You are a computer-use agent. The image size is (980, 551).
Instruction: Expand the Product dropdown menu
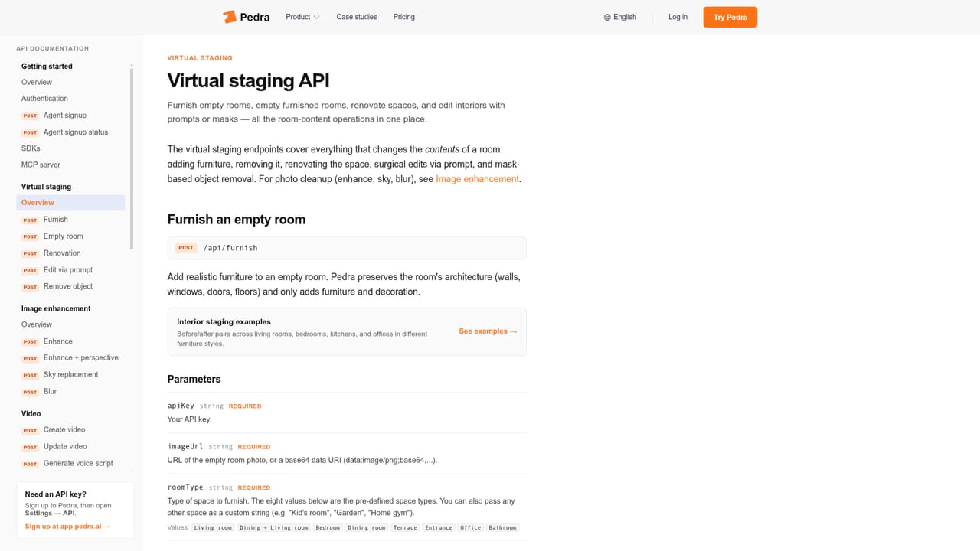tap(302, 17)
